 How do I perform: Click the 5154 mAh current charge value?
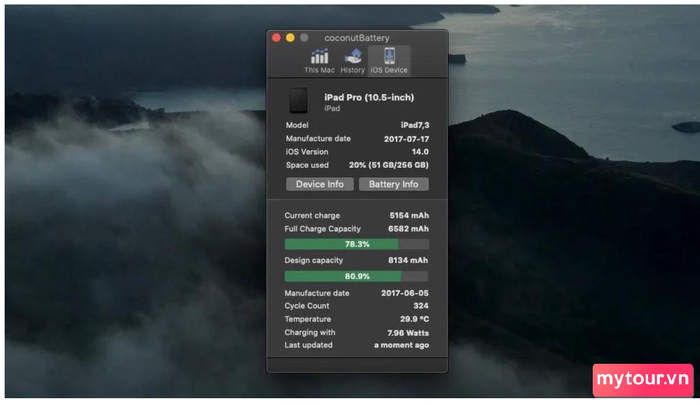[x=409, y=215]
